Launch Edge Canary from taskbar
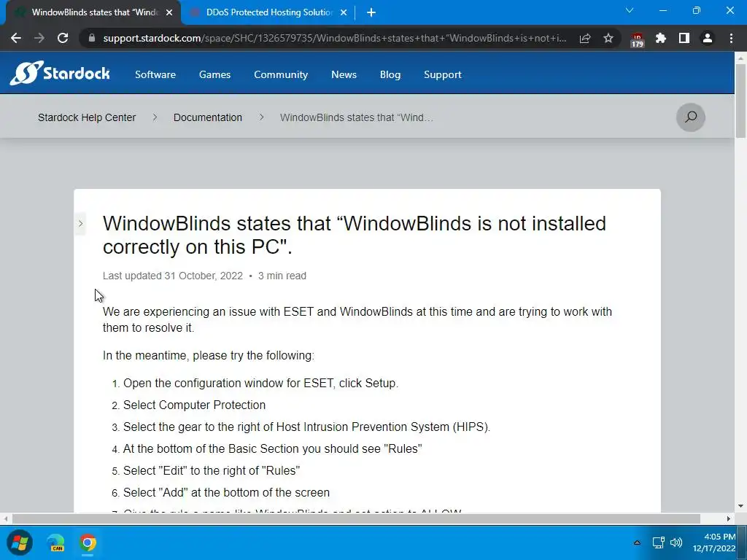The image size is (747, 560). (x=55, y=542)
